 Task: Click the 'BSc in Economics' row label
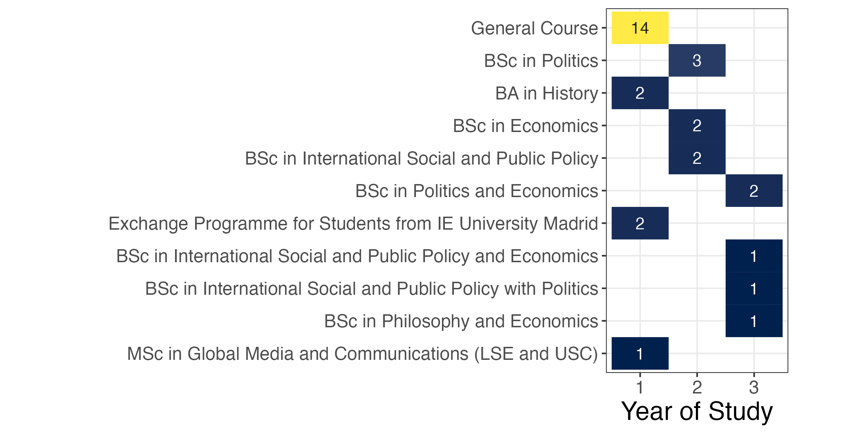[525, 126]
